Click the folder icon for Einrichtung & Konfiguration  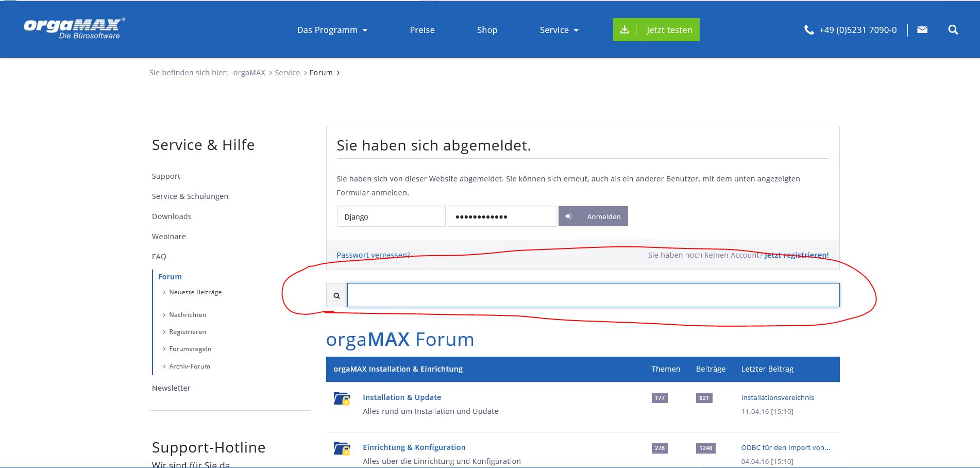(x=342, y=448)
